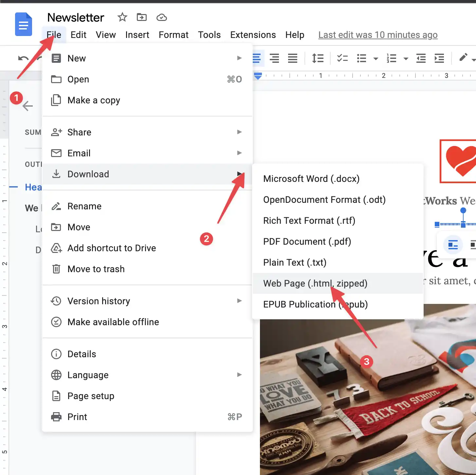Click the heart logo image

pyautogui.click(x=458, y=161)
